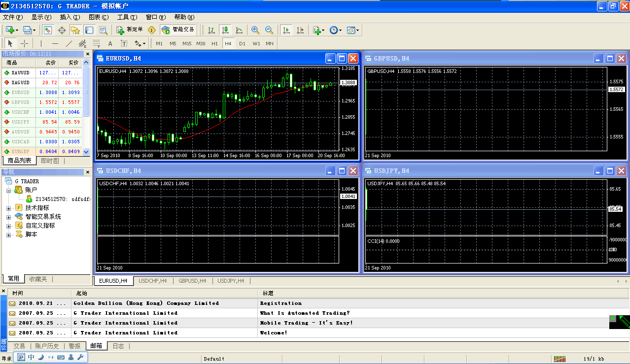Open the 图表 menu
This screenshot has height=364, width=630.
(99, 17)
